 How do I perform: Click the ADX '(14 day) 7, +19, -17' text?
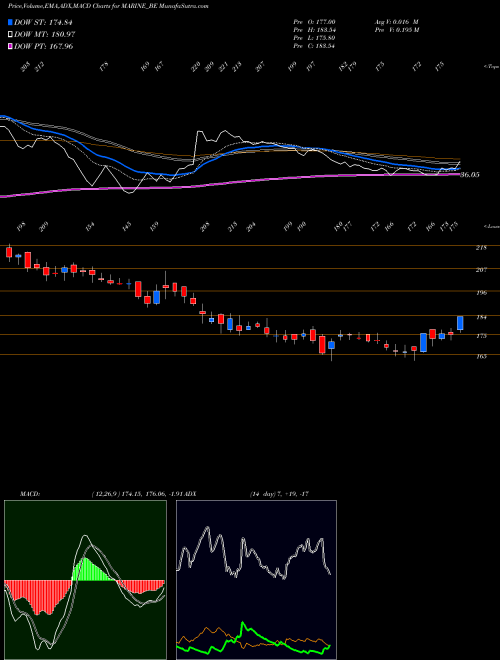pos(279,494)
